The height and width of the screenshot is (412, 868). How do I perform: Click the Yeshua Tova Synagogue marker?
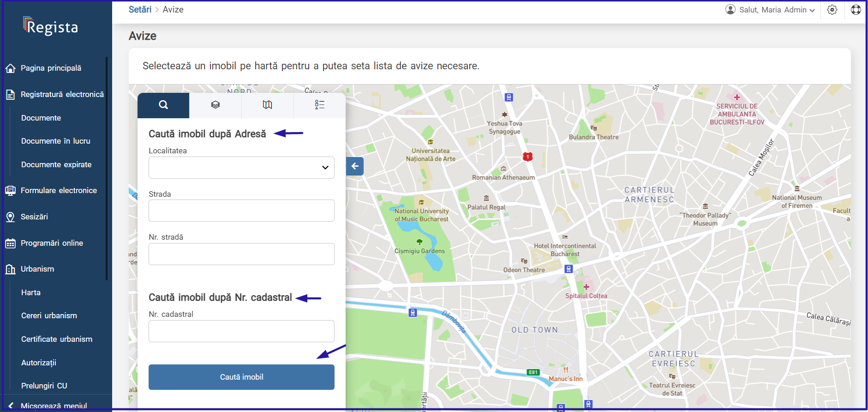tap(504, 114)
